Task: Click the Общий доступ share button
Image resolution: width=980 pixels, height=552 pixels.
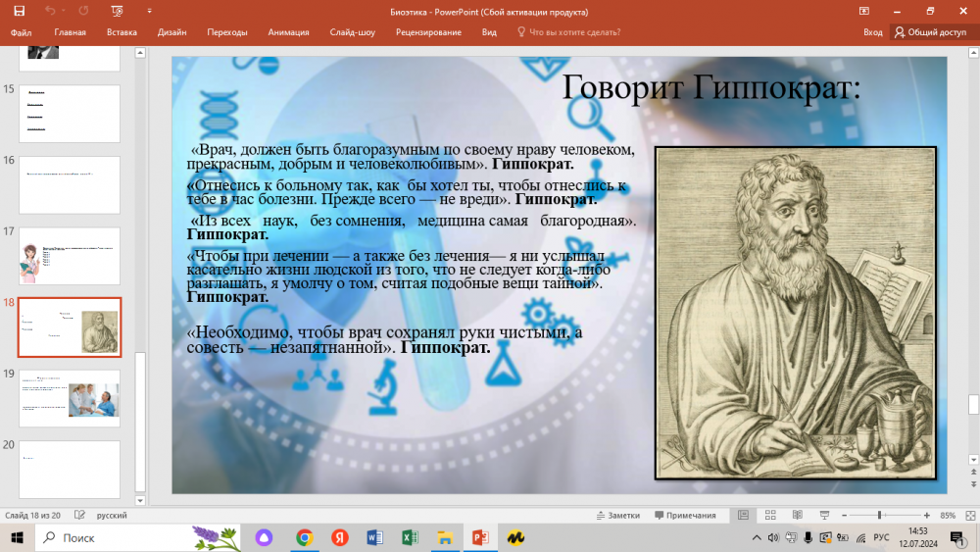Action: [x=931, y=32]
